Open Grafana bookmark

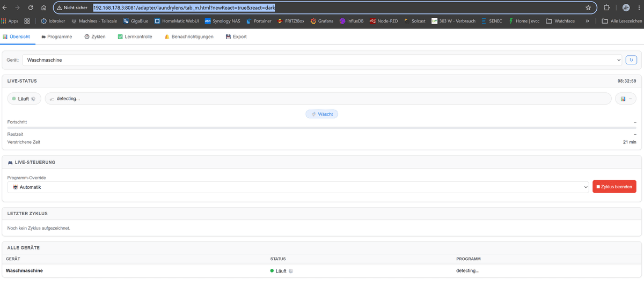pos(321,21)
